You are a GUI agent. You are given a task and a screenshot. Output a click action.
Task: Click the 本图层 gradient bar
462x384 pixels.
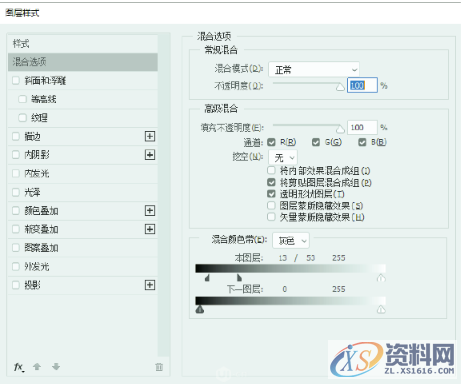point(290,269)
